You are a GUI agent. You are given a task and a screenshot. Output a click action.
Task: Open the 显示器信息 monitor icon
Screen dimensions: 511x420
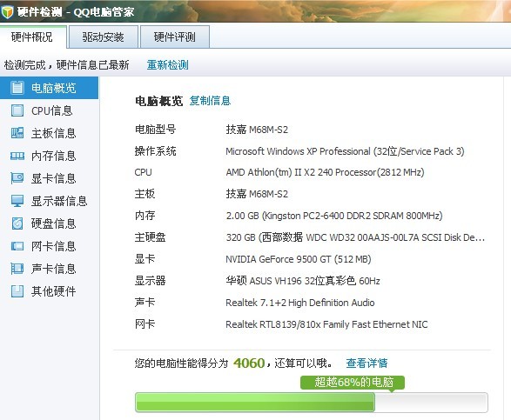pos(17,201)
